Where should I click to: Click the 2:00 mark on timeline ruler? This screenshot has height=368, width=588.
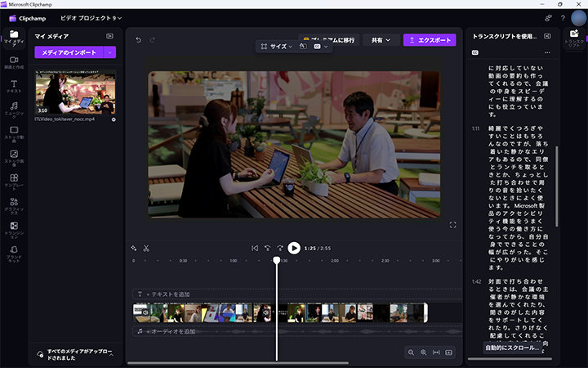pyautogui.click(x=335, y=260)
